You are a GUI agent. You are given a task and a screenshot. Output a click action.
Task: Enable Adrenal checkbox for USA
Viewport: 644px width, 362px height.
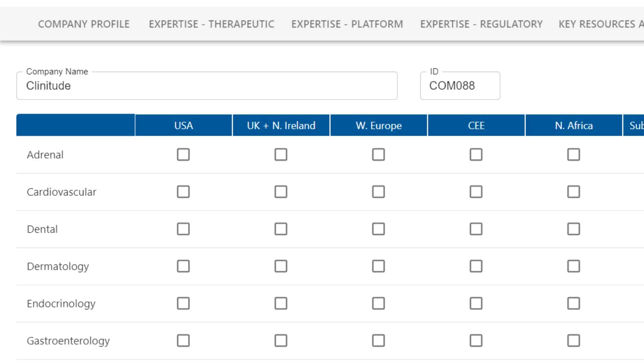pyautogui.click(x=183, y=154)
